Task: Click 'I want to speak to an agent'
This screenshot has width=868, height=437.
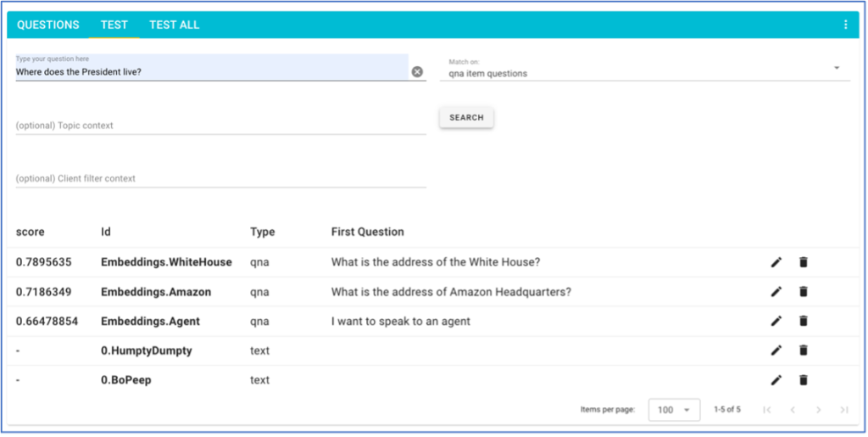Action: click(401, 321)
